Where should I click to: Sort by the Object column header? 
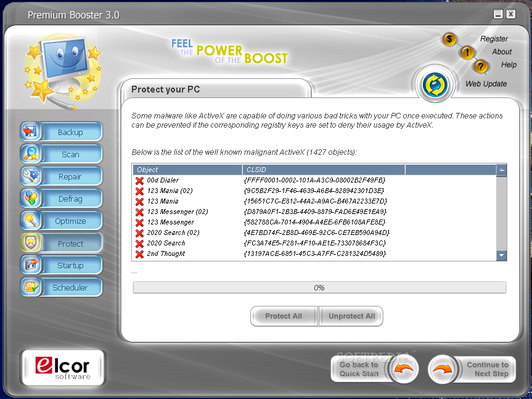click(187, 170)
